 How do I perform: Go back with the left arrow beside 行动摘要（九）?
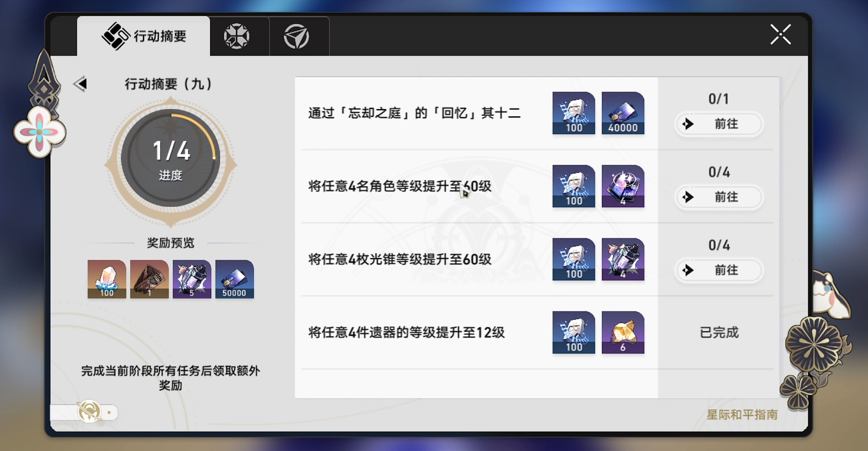[80, 84]
